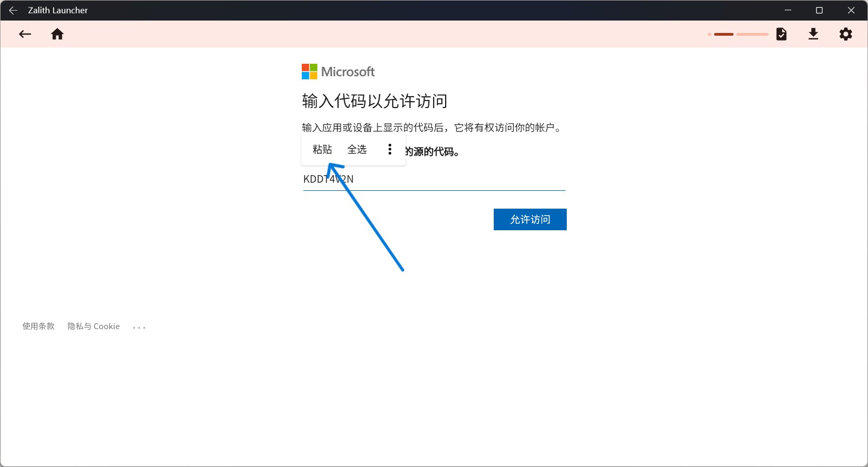Viewport: 868px width, 467px height.
Task: Click the Zalith Launcher title text
Action: (x=58, y=10)
